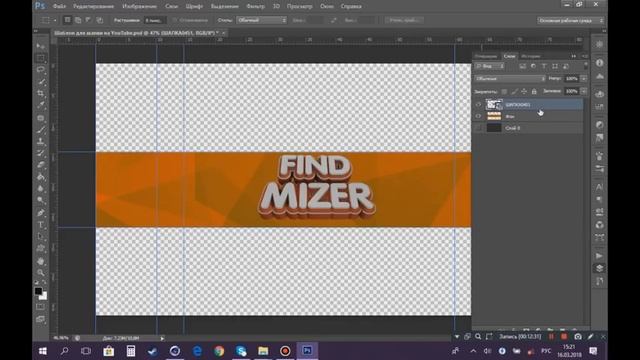This screenshot has height=360, width=640.
Task: Select the Hand tool
Action: (x=40, y=261)
